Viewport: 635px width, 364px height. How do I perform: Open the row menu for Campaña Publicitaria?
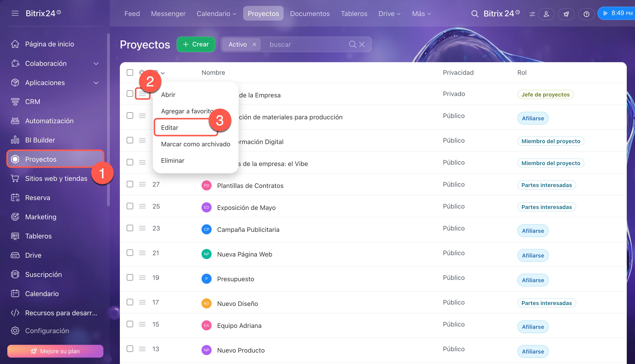pos(142,228)
